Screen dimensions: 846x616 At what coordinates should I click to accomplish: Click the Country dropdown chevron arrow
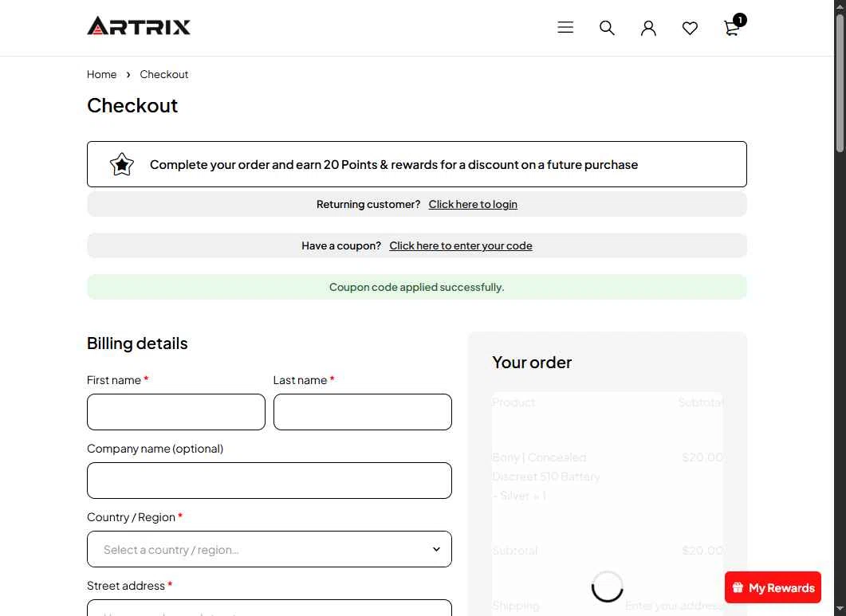(436, 549)
